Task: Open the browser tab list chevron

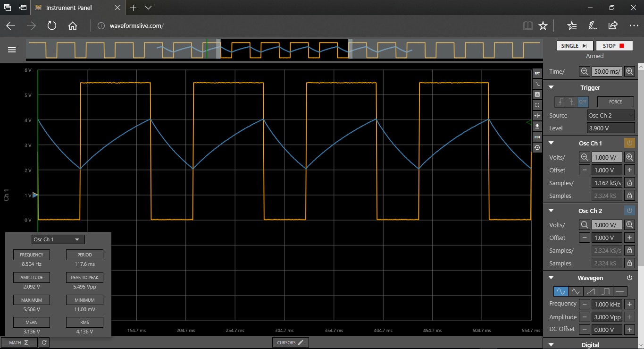Action: pyautogui.click(x=148, y=8)
